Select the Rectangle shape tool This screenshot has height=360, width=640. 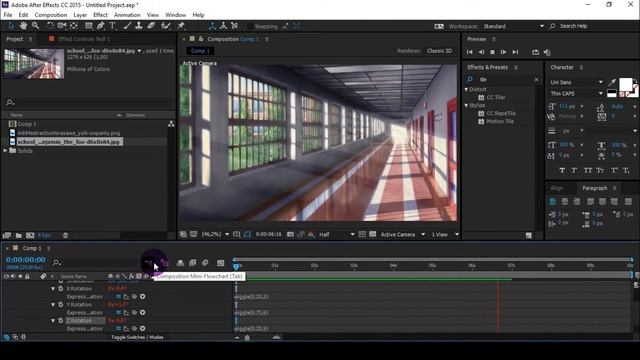click(x=88, y=26)
